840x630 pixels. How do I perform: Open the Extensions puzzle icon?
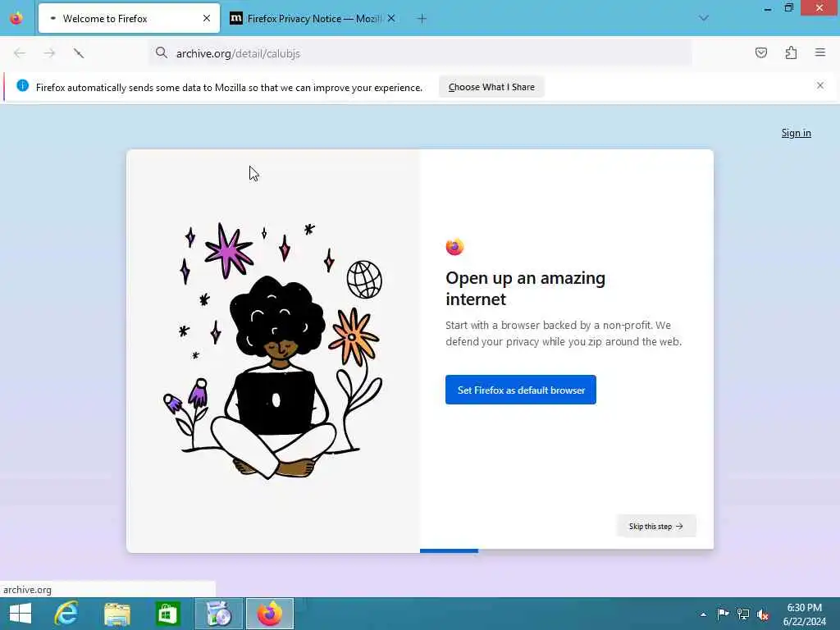coord(791,52)
